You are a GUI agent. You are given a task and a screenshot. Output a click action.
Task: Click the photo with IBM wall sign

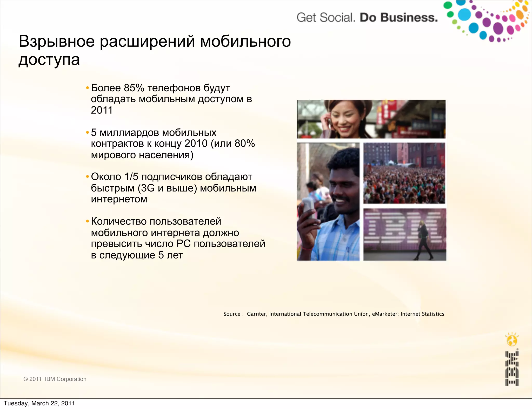(405, 234)
